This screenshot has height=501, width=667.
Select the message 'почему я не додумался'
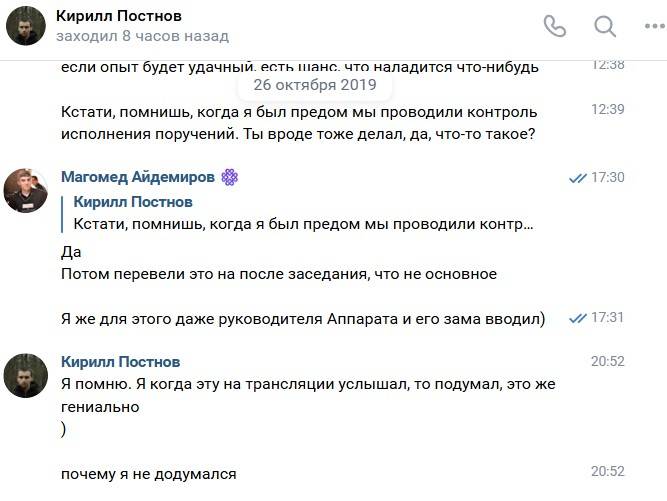coord(148,474)
